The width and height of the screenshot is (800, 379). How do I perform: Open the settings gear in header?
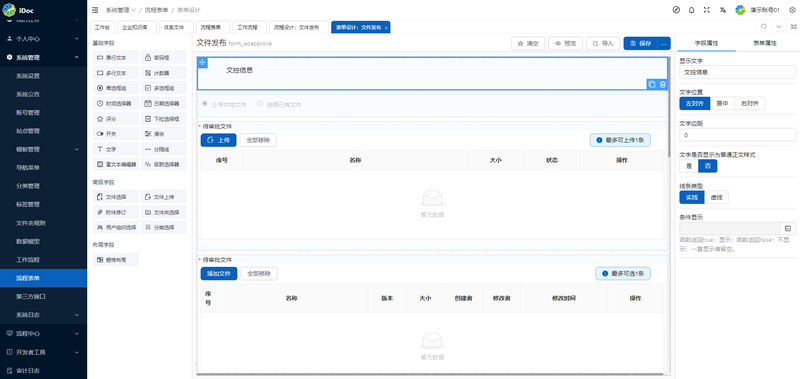(792, 10)
